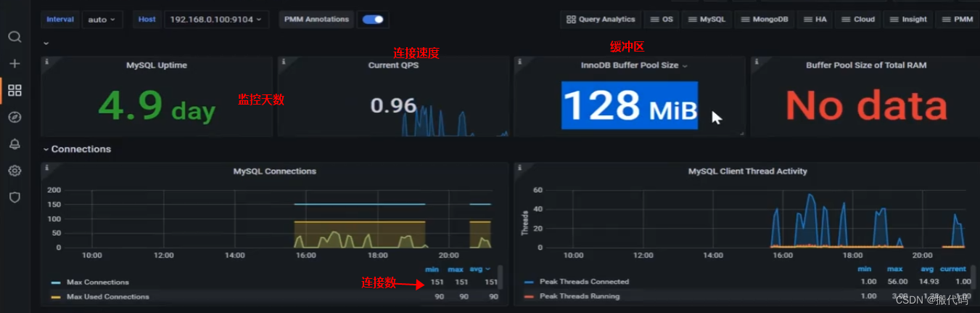Click info icon on Client Thread Activity panel
980x313 pixels.
pyautogui.click(x=519, y=168)
